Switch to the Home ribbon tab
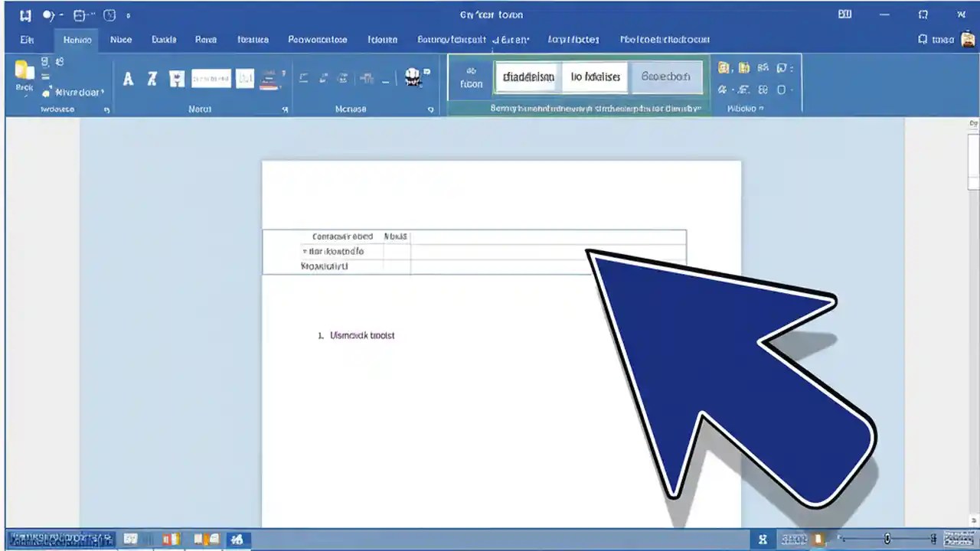This screenshot has height=551, width=980. pyautogui.click(x=77, y=39)
